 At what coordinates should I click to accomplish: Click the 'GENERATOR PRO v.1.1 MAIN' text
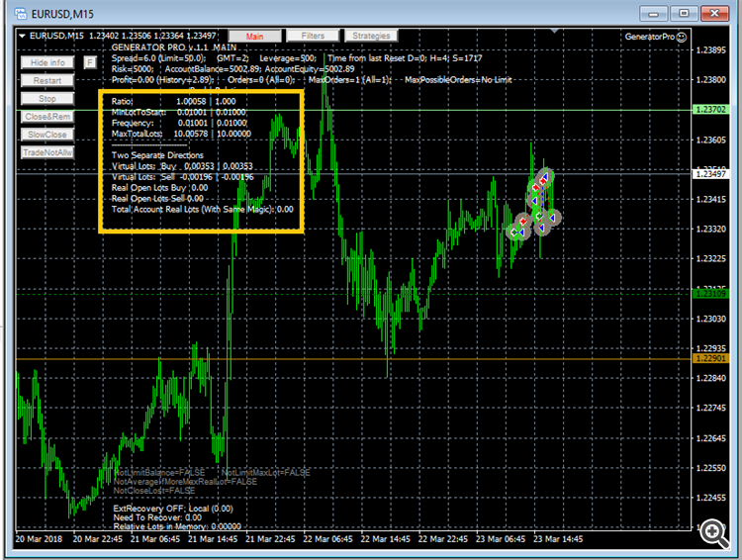pyautogui.click(x=174, y=47)
